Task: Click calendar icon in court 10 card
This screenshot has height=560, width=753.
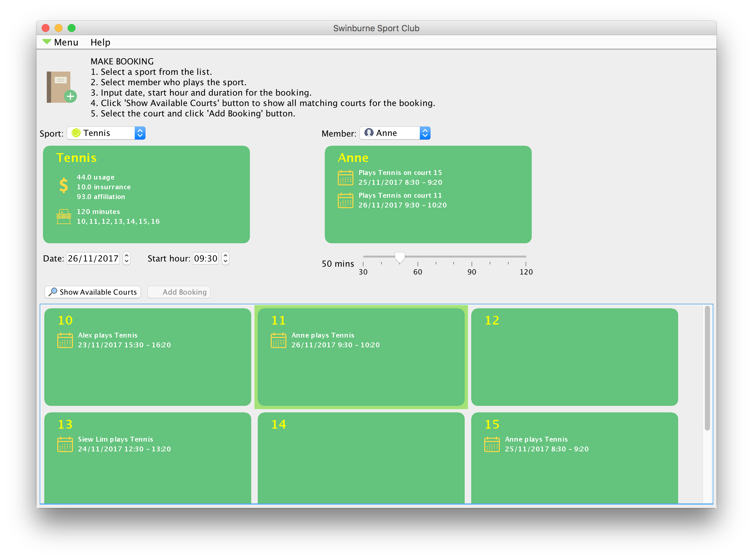Action: point(65,340)
